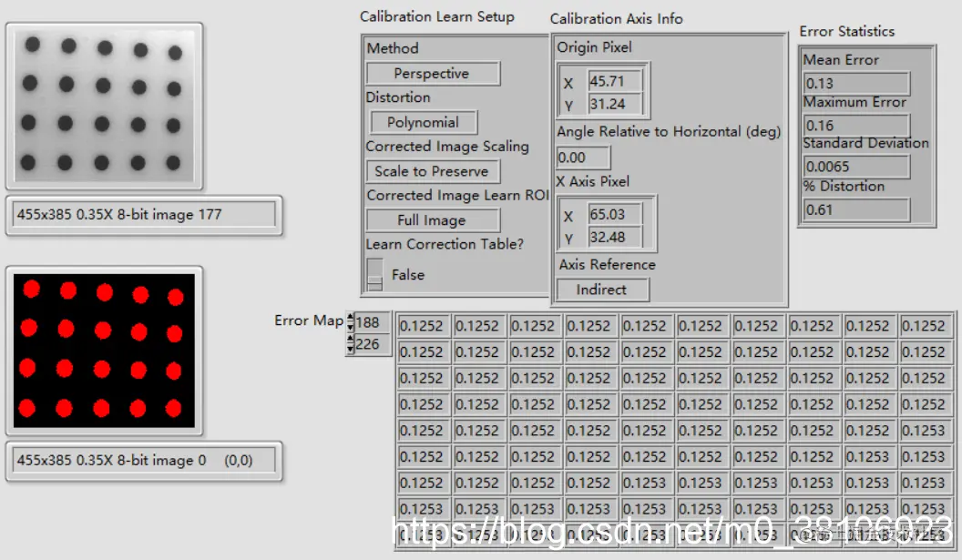Click the Origin Pixel label
The height and width of the screenshot is (560, 962).
pos(594,47)
